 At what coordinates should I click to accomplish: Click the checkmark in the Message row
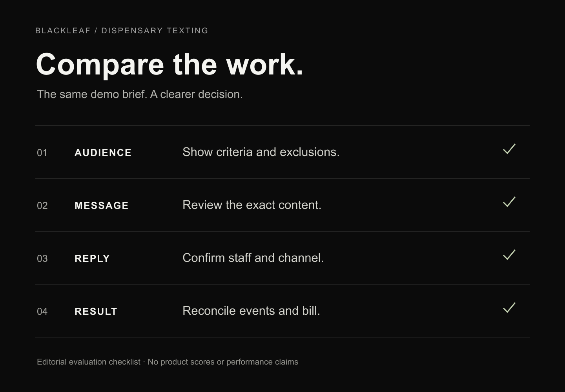509,202
